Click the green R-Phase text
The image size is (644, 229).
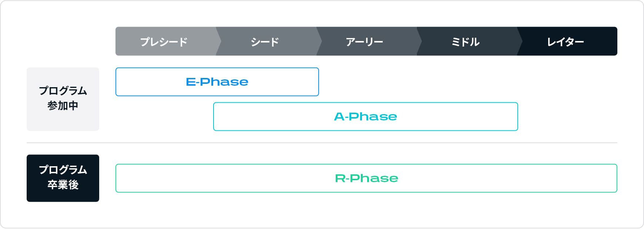(366, 178)
